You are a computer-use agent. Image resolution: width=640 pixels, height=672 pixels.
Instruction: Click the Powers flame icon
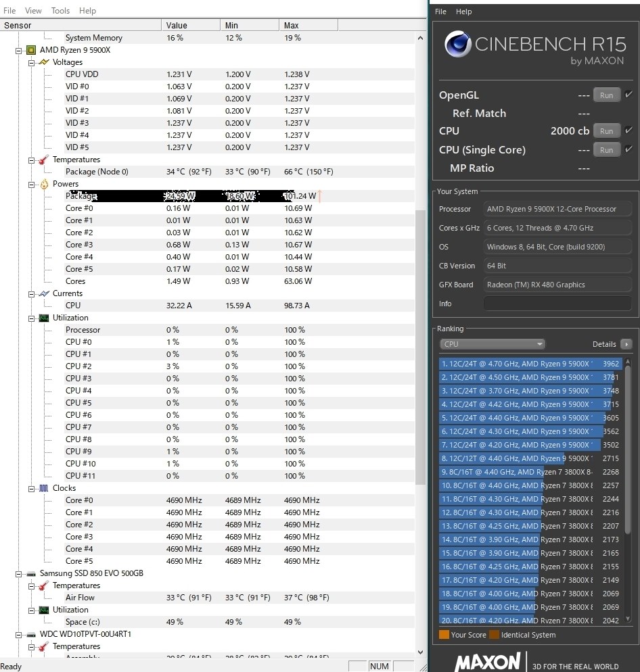click(44, 185)
